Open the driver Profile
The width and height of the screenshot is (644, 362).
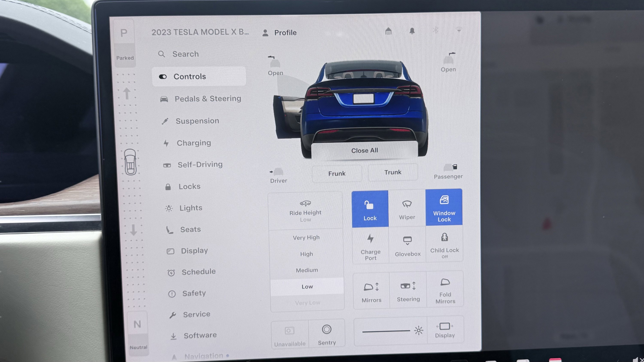pyautogui.click(x=279, y=33)
